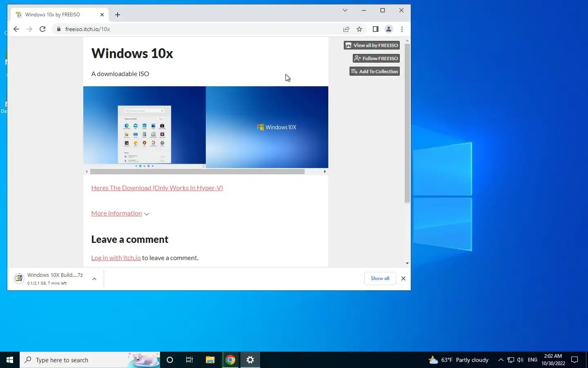Open the Windows 10X logo screenshot thumbnail
The width and height of the screenshot is (588, 368).
tap(267, 127)
